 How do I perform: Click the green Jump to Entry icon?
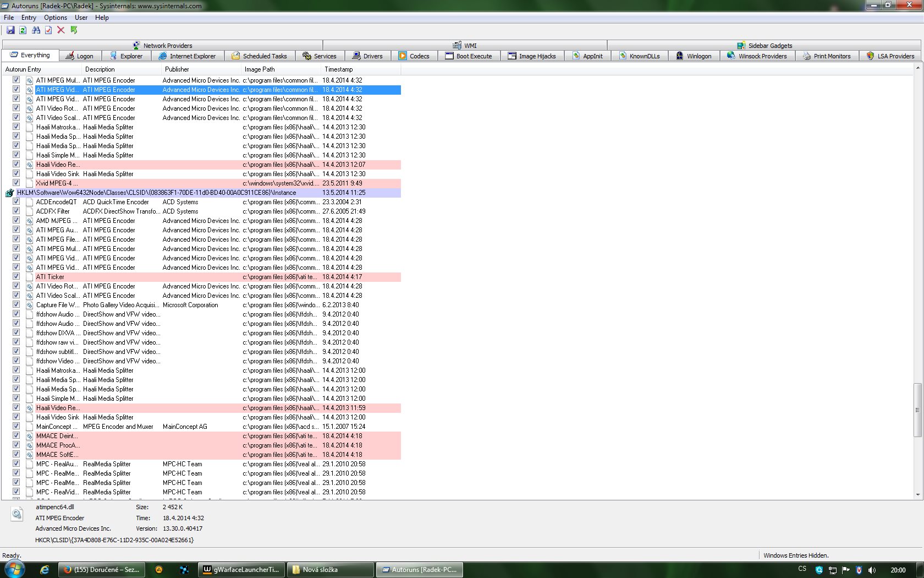pos(74,30)
